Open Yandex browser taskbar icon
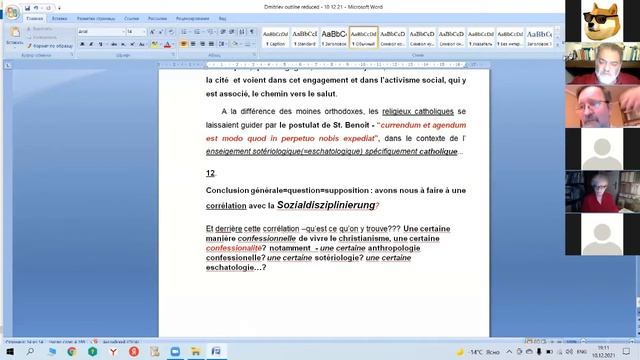 pyautogui.click(x=113, y=351)
